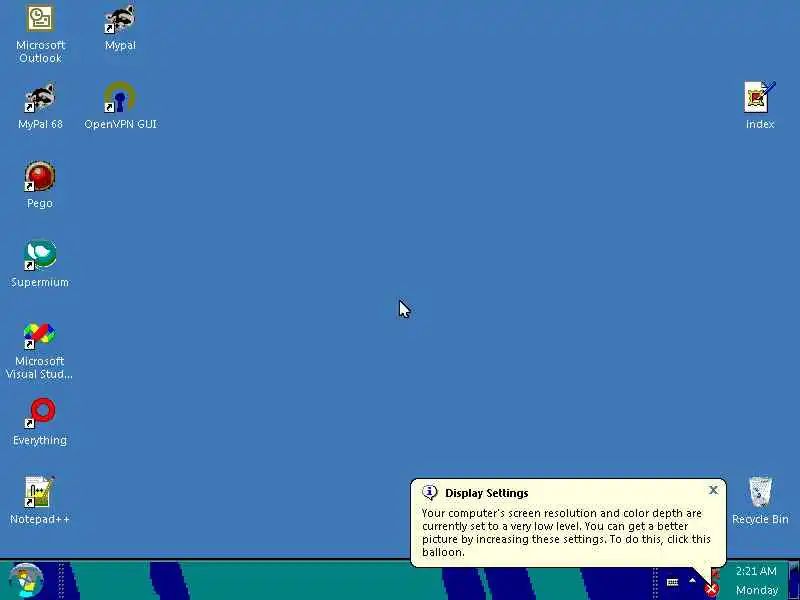The image size is (800, 600).
Task: Select the Supermium browser shortcut
Action: point(40,265)
